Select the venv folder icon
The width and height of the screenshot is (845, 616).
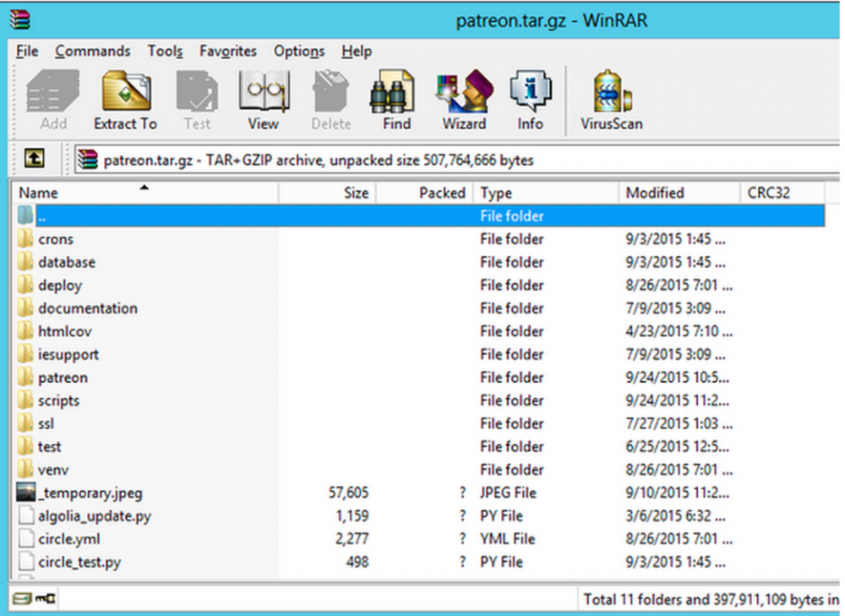[x=25, y=470]
